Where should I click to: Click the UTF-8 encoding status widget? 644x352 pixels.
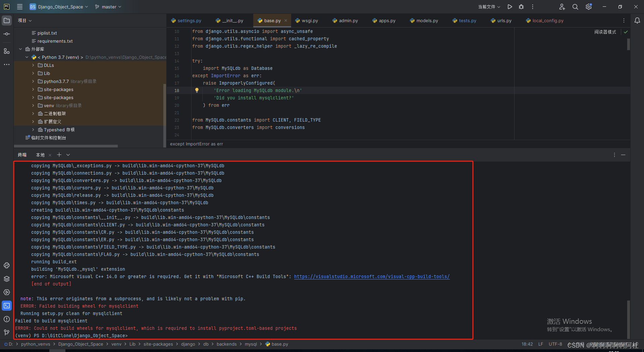click(555, 344)
